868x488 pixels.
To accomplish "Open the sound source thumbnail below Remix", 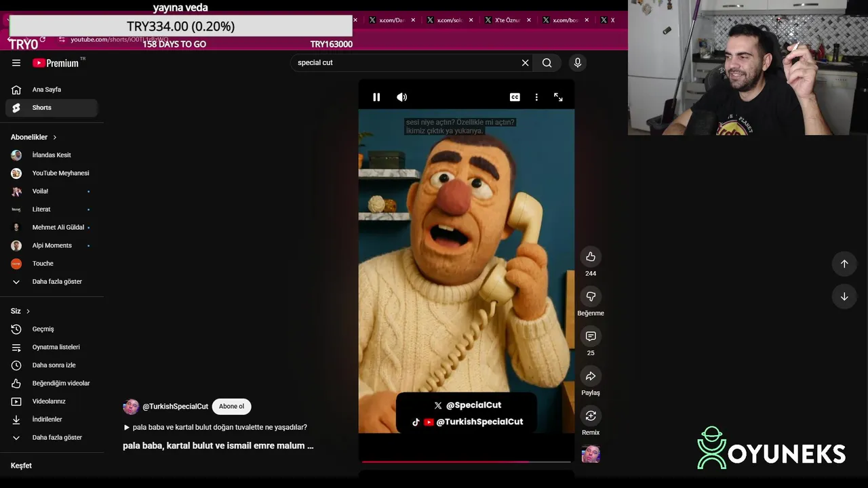I will point(591,454).
